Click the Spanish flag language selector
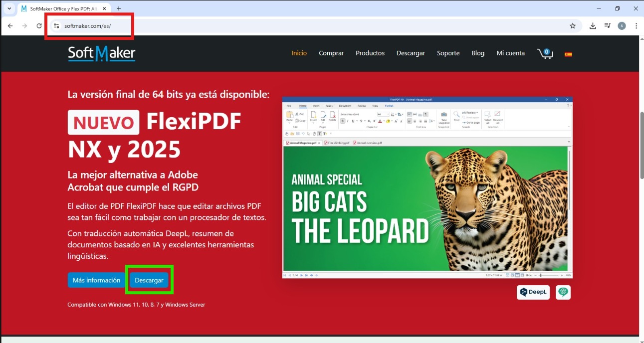 pos(568,54)
